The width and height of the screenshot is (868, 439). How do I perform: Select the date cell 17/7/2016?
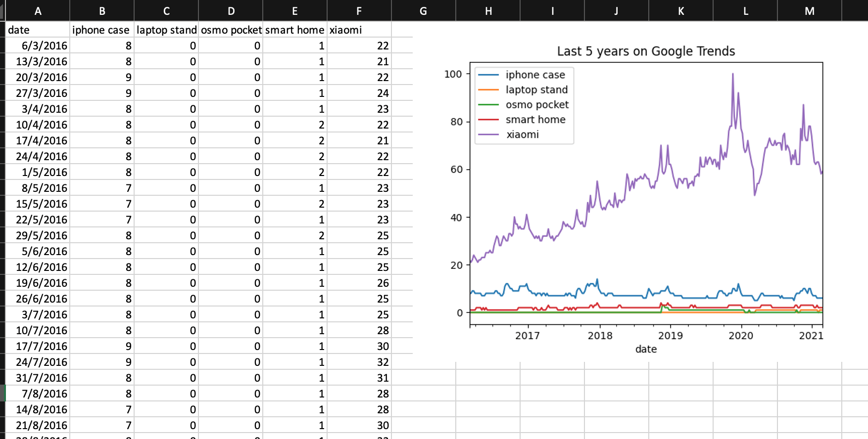(38, 346)
